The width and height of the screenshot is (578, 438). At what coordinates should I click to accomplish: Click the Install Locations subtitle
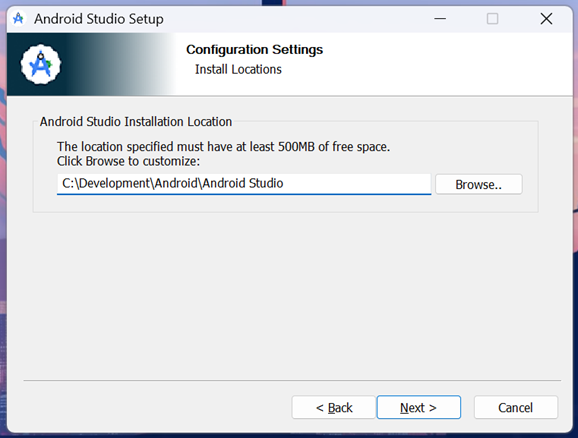[x=238, y=69]
